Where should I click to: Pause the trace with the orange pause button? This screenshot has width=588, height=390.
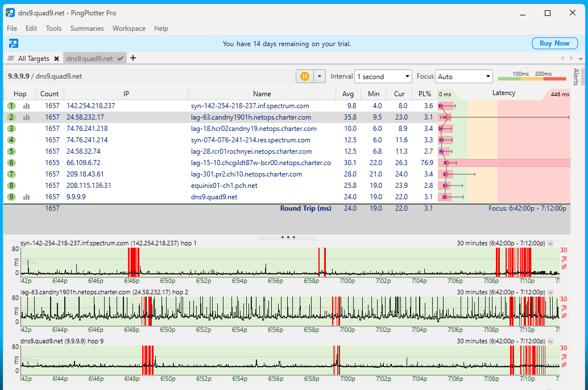coord(304,76)
